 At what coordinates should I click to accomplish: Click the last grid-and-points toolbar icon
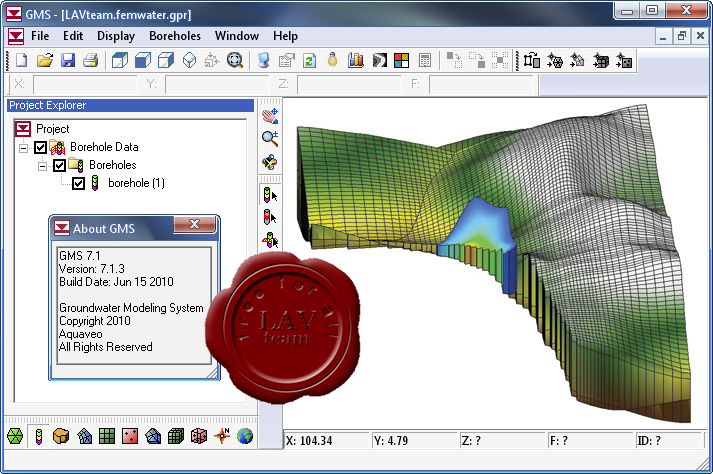624,60
